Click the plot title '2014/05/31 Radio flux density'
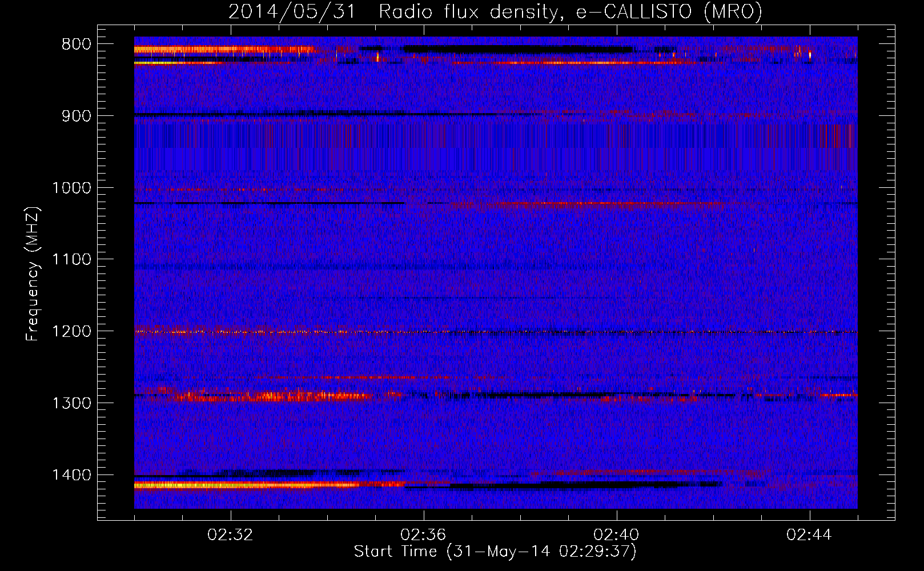 tap(495, 12)
